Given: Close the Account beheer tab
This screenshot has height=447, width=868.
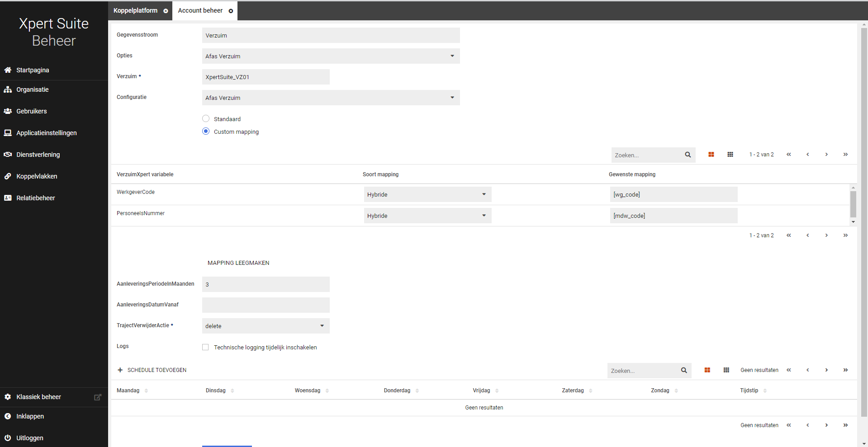Looking at the screenshot, I should (231, 11).
